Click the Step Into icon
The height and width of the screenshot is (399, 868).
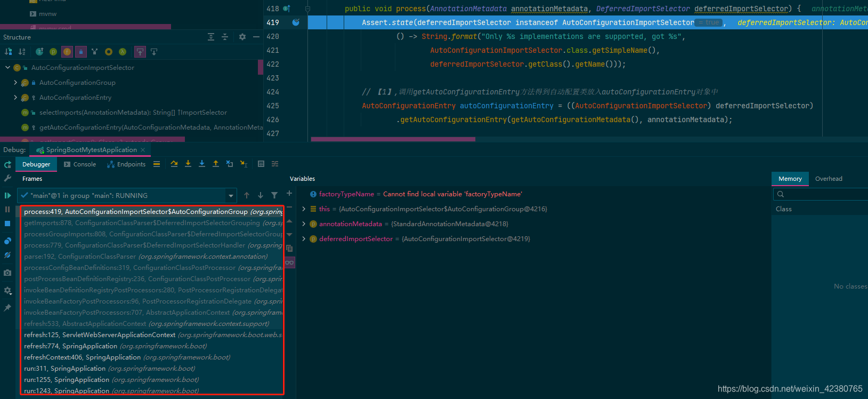click(188, 164)
